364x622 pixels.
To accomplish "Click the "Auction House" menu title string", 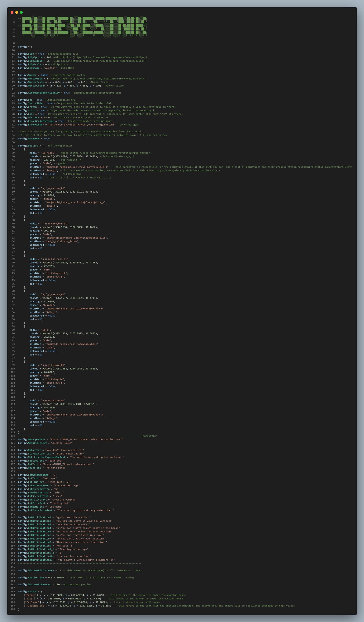I will coord(62,443).
